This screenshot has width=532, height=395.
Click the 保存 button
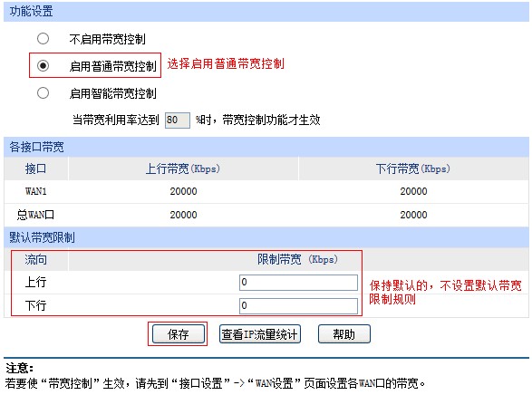click(179, 334)
